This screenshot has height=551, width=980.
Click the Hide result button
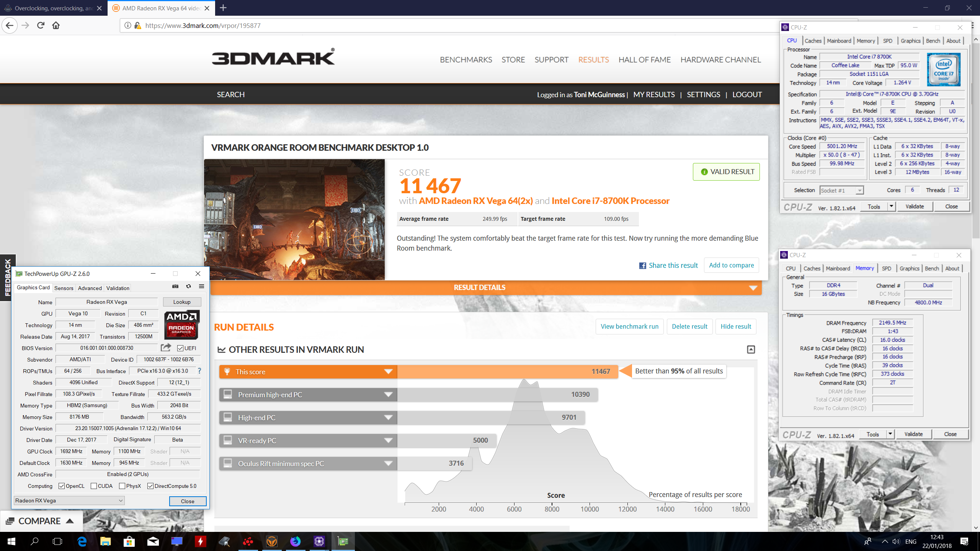coord(736,326)
